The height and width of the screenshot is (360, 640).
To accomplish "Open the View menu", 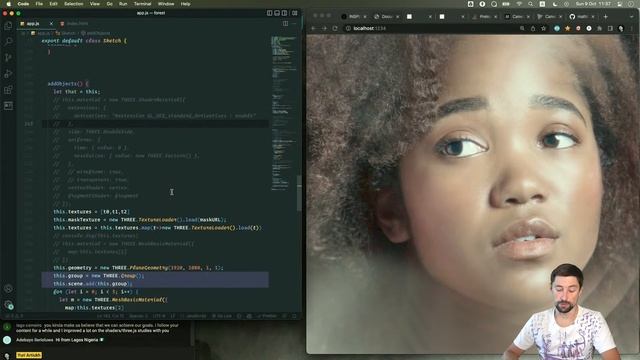I will point(95,4).
